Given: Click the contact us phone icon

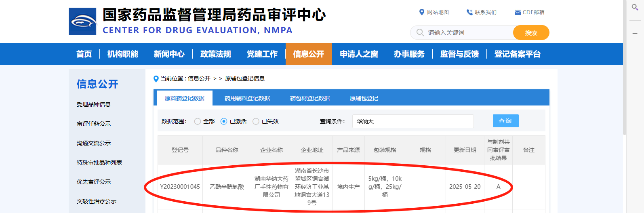Looking at the screenshot, I should pyautogui.click(x=469, y=12).
